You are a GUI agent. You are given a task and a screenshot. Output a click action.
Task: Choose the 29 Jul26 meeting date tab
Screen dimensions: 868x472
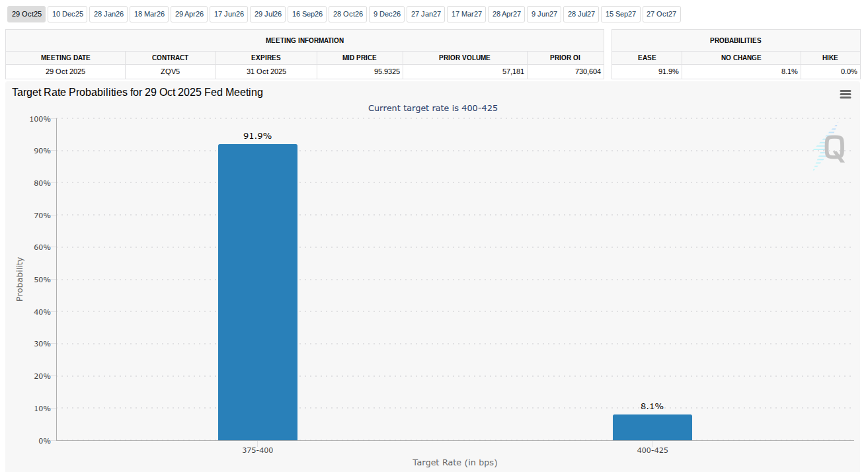268,14
